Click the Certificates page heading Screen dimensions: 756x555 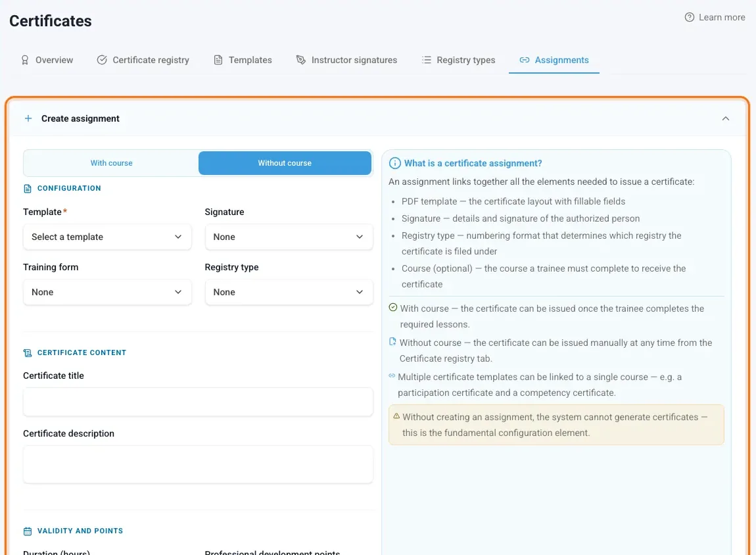(51, 21)
